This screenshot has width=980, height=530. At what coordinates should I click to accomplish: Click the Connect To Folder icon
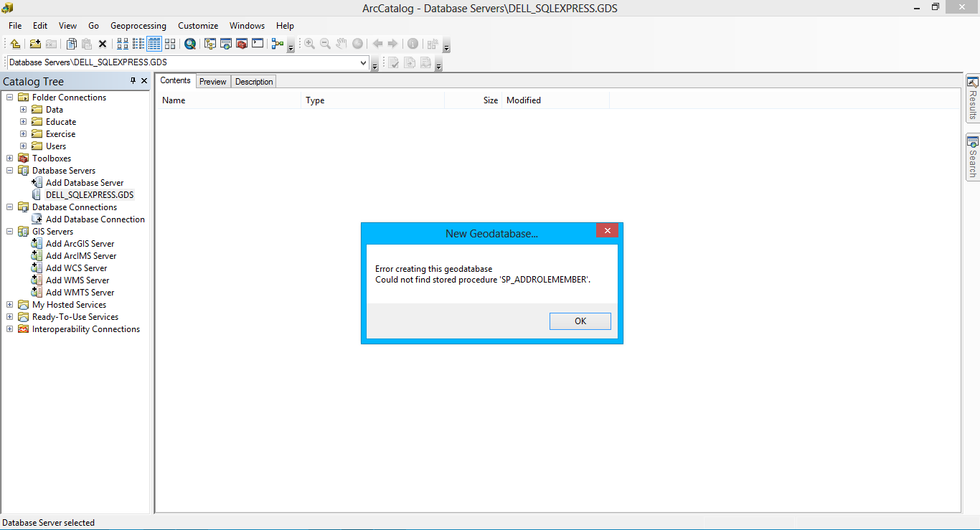[35, 44]
